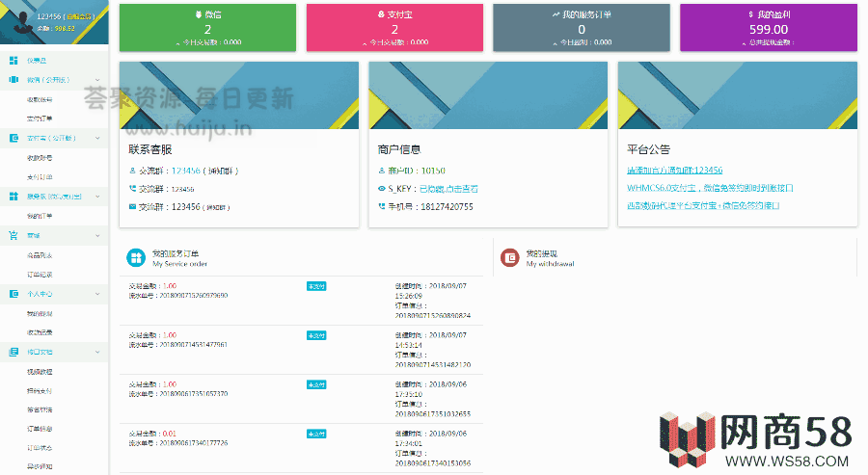The width and height of the screenshot is (868, 475).
Task: Click the small caret under 599.00 profit
Action: tap(744, 43)
